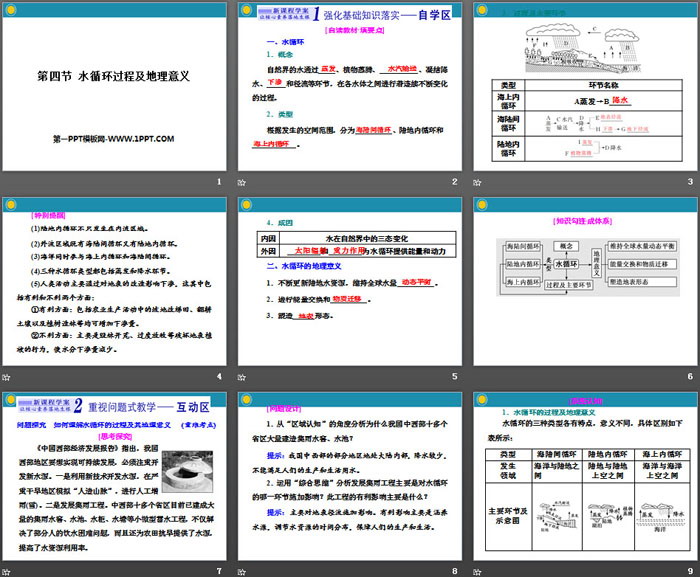The height and width of the screenshot is (577, 700).
Task: Select slide 2 about 强化基础知识落实 自学区
Action: click(x=350, y=86)
